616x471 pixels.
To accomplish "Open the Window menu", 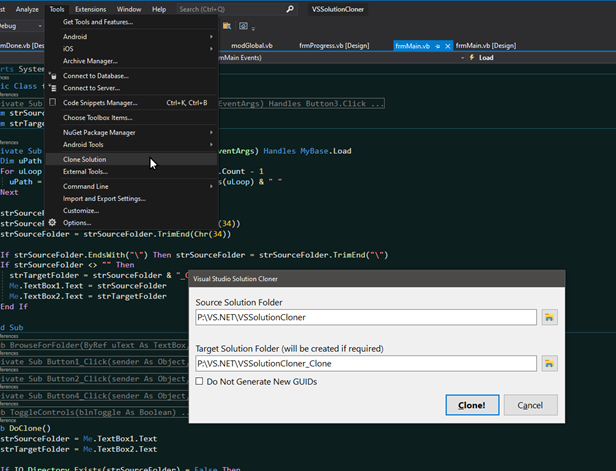I will [x=129, y=9].
